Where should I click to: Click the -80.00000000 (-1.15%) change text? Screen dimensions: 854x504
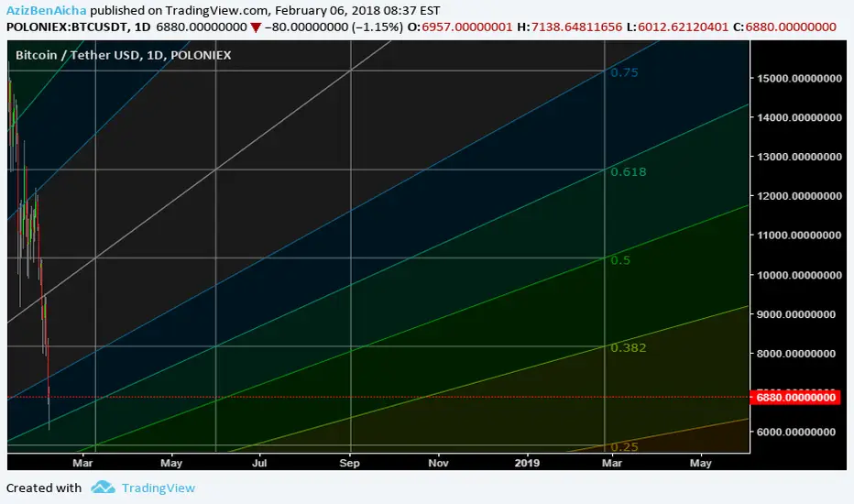click(x=334, y=27)
